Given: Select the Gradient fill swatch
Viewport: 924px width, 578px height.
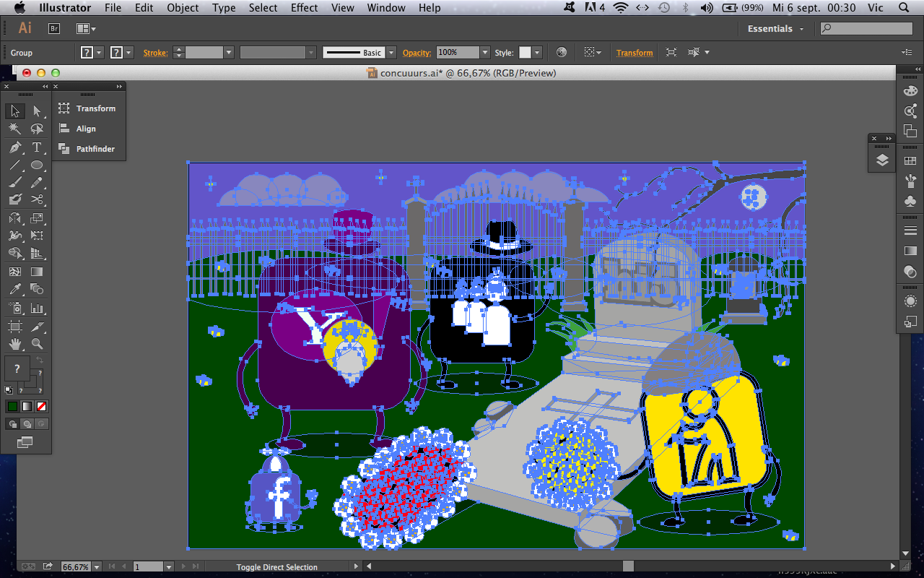Looking at the screenshot, I should (x=27, y=407).
